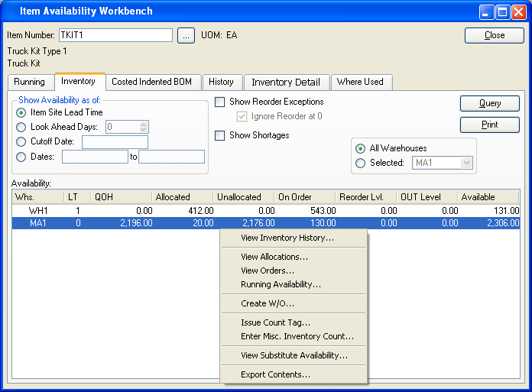Select the All Warehouses radio button
The height and width of the screenshot is (392, 532).
[361, 148]
